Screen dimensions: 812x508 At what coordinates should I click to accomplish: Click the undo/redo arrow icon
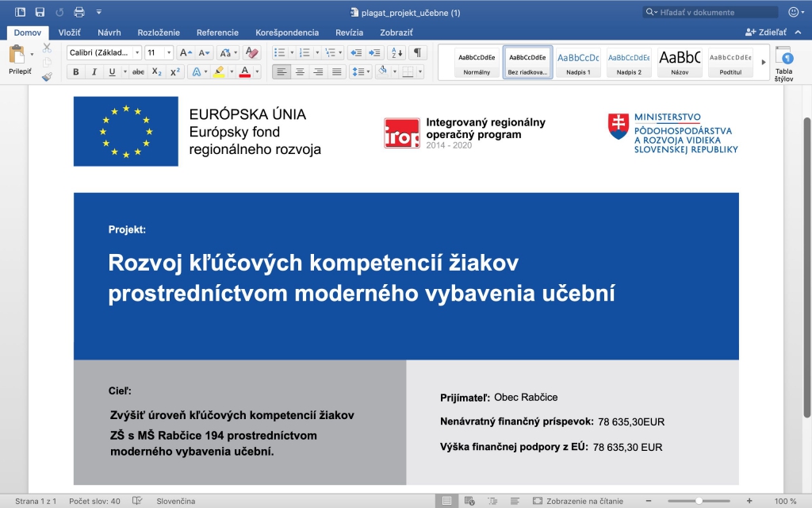[x=59, y=12]
